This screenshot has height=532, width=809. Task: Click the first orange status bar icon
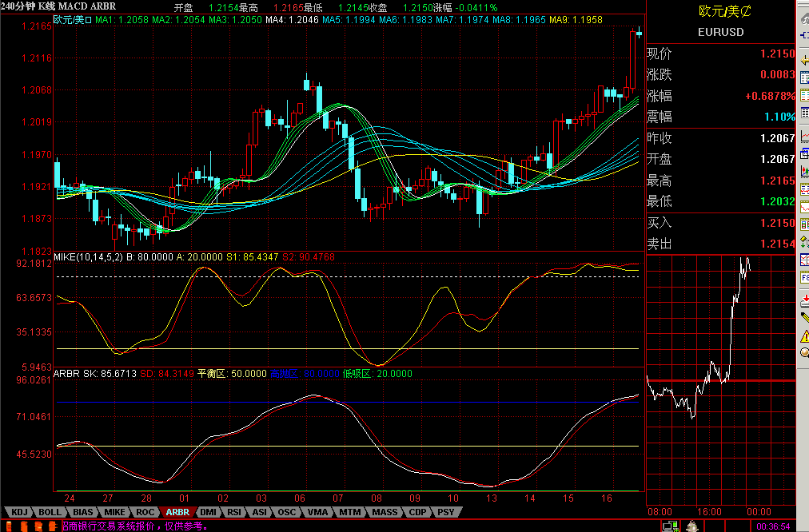pos(9,526)
